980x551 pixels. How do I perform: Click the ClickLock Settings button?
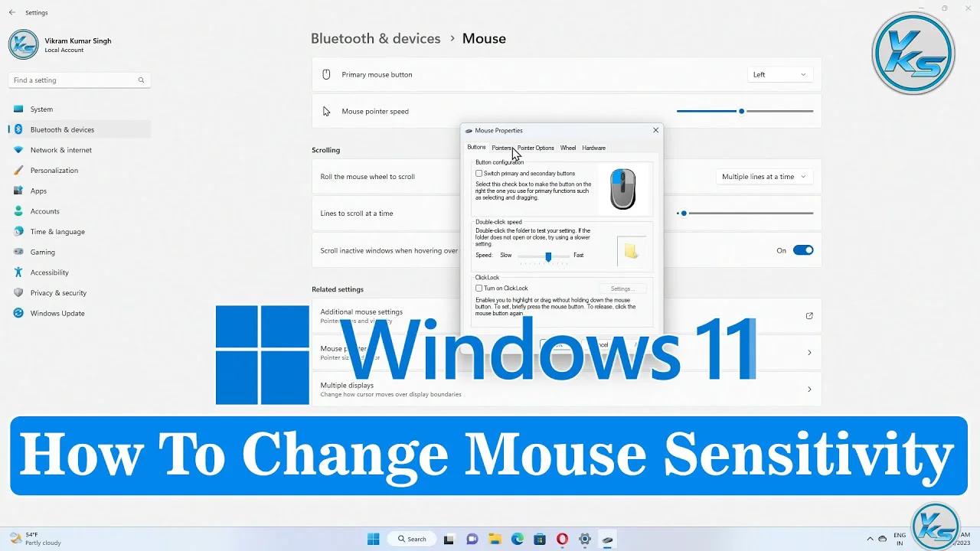[622, 288]
